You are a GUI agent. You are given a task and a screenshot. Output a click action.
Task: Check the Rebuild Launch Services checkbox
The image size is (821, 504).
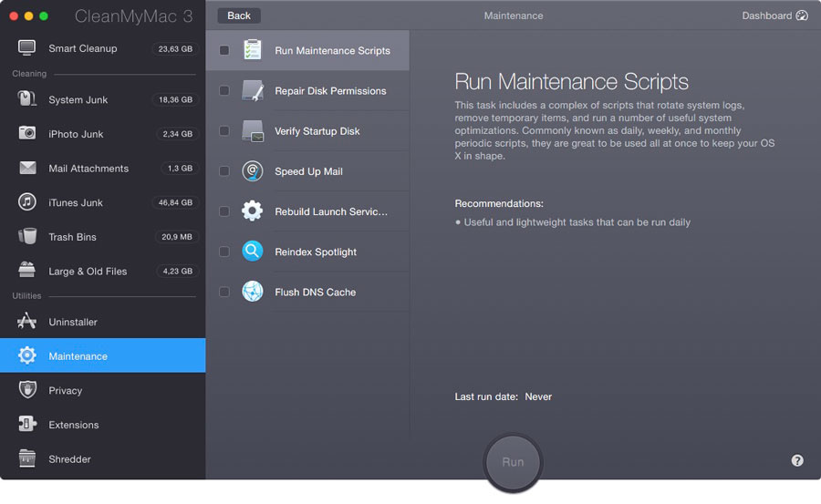pyautogui.click(x=224, y=211)
